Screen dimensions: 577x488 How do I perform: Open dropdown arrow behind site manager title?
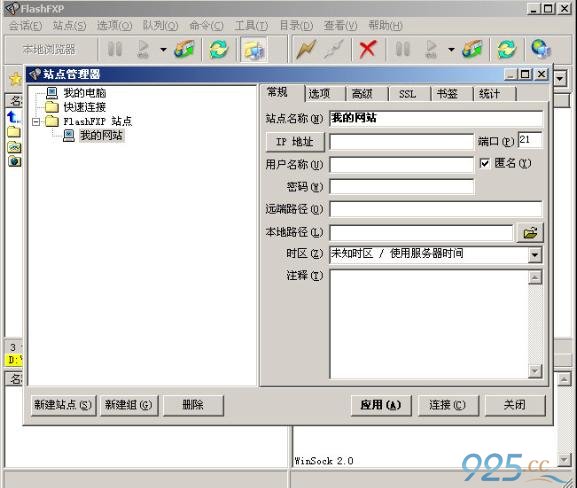coord(560,78)
